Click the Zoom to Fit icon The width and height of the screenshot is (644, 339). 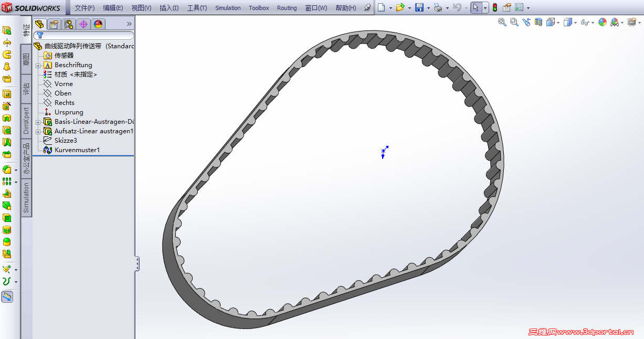[502, 22]
